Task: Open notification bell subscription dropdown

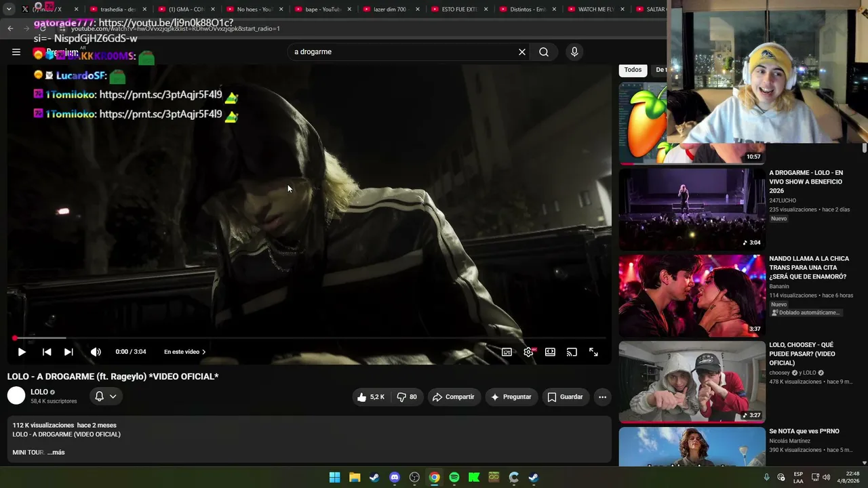Action: click(x=106, y=396)
